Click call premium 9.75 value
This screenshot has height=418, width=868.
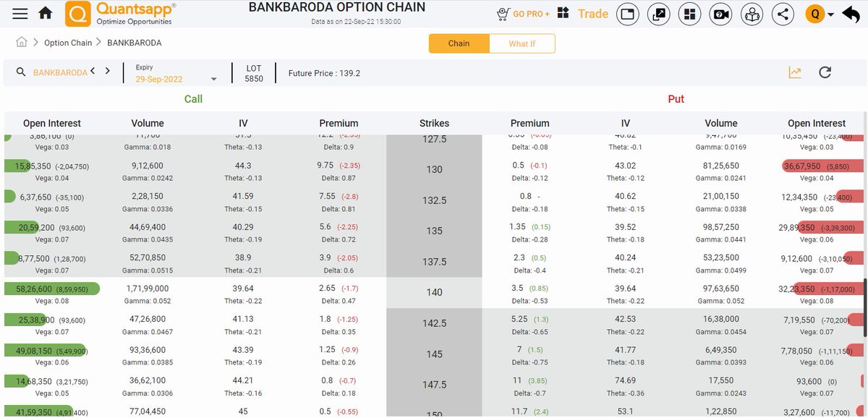click(x=325, y=165)
